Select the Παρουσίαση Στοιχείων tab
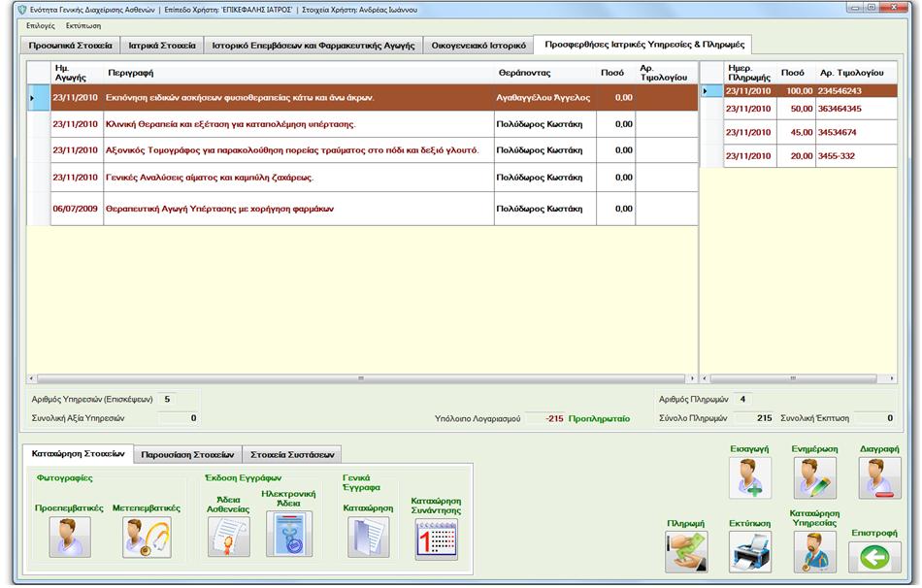Viewport: 922px width, 588px height. 186,454
